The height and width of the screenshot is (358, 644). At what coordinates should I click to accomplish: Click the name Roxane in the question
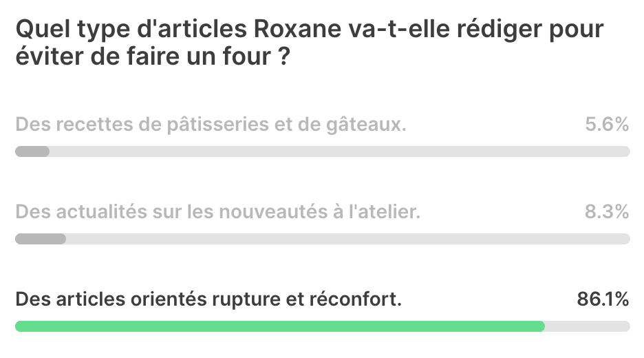point(297,29)
